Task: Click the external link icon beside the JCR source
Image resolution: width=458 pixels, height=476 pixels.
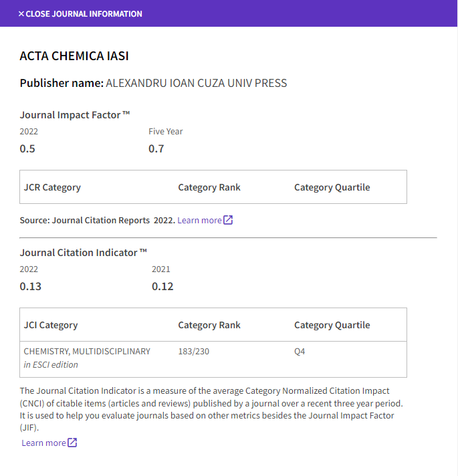Action: (x=228, y=220)
